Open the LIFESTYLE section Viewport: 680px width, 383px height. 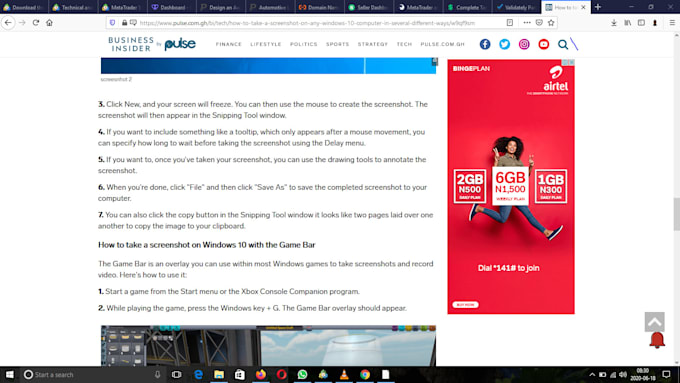pyautogui.click(x=266, y=44)
